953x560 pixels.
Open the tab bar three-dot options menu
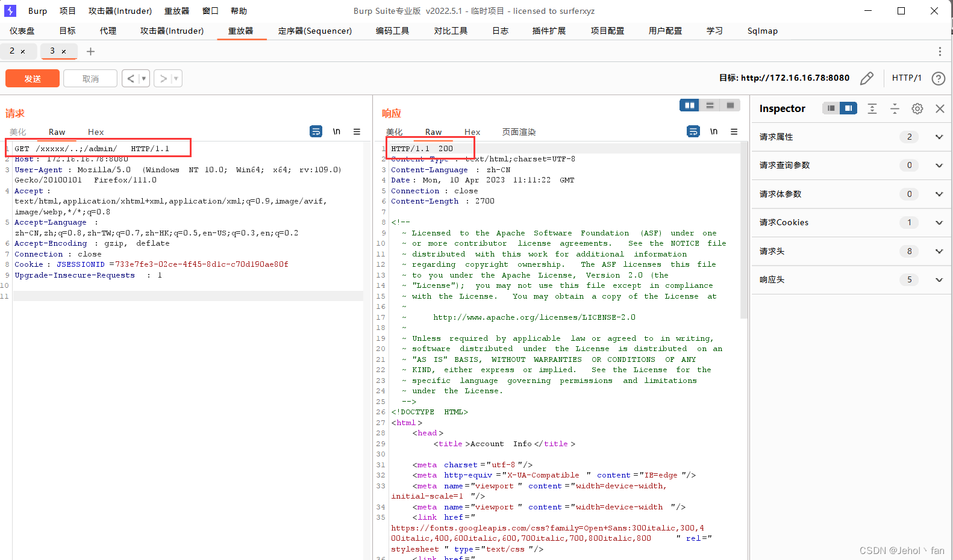click(x=940, y=52)
